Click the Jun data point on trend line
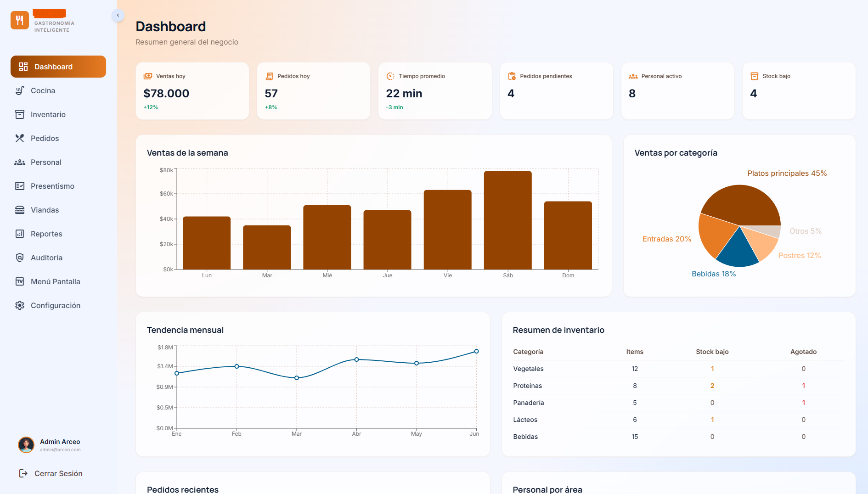The width and height of the screenshot is (868, 494). coord(476,351)
